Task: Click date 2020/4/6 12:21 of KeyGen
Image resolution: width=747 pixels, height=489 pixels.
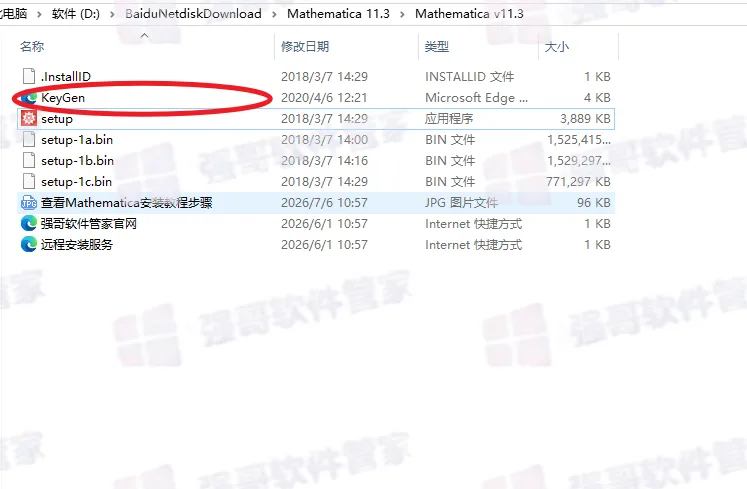Action: click(x=324, y=98)
